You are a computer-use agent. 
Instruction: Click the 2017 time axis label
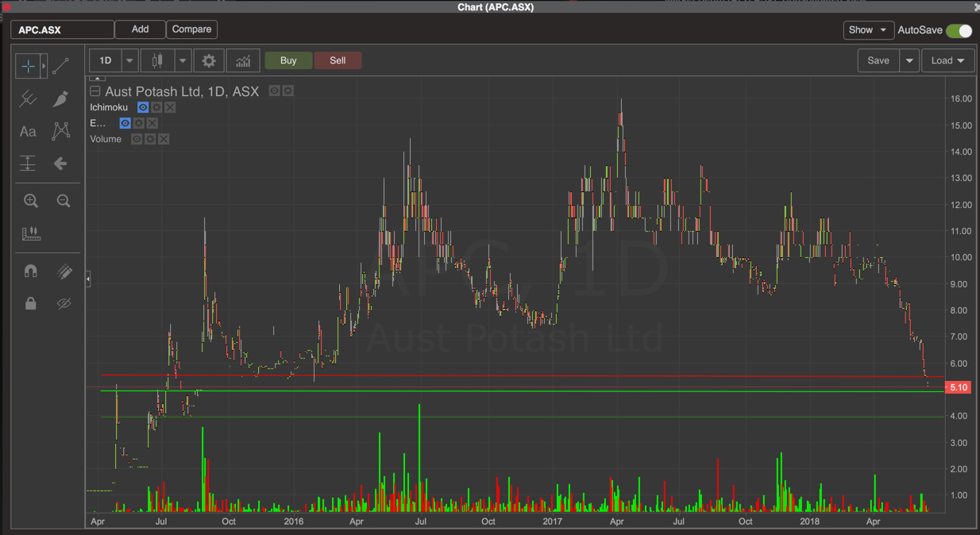point(553,522)
